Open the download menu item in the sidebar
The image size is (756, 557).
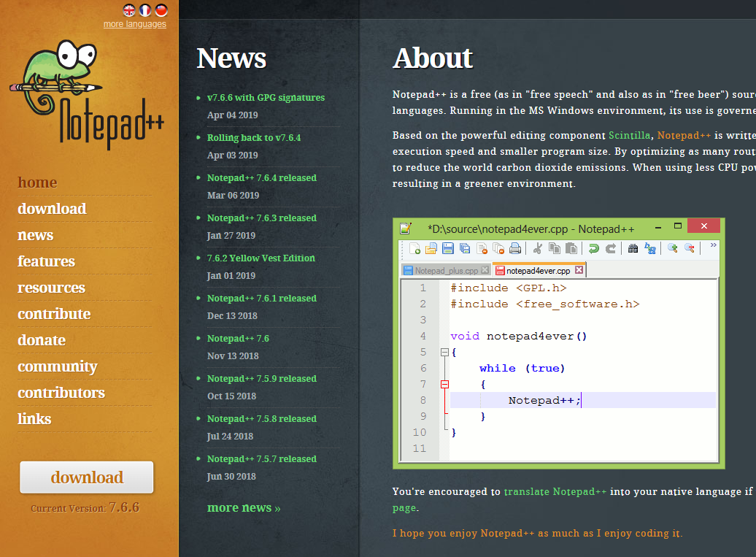52,209
